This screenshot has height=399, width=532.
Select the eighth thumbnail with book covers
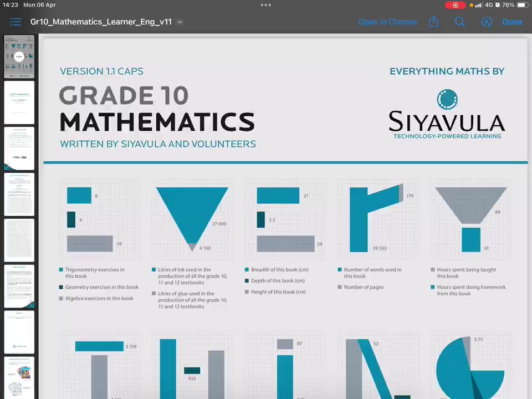(19, 377)
